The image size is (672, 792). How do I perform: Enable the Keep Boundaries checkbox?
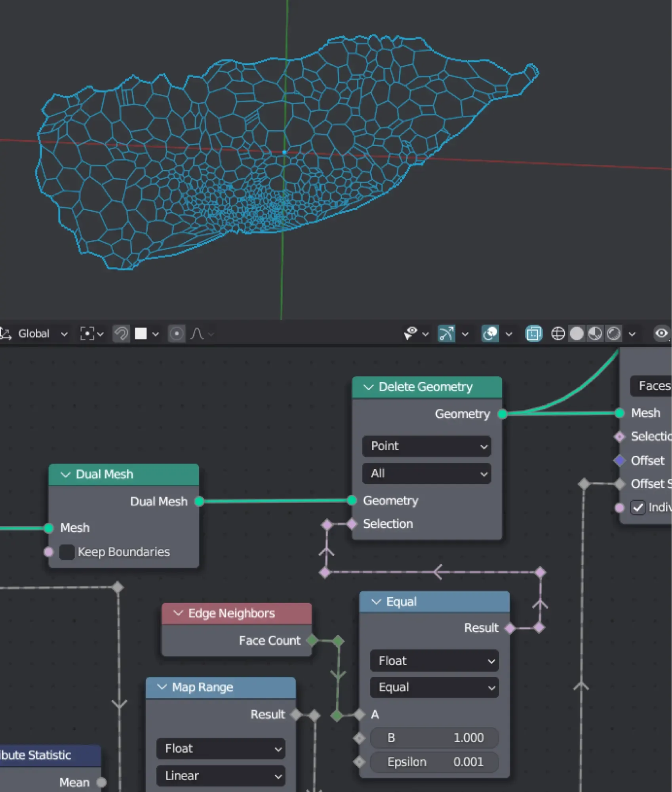tap(67, 552)
